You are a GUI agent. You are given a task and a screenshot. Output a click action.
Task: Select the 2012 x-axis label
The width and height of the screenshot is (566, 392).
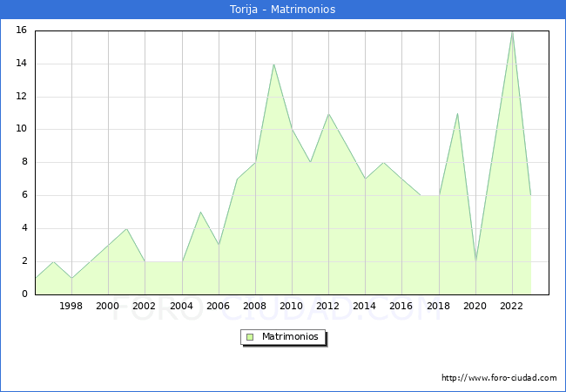327,306
